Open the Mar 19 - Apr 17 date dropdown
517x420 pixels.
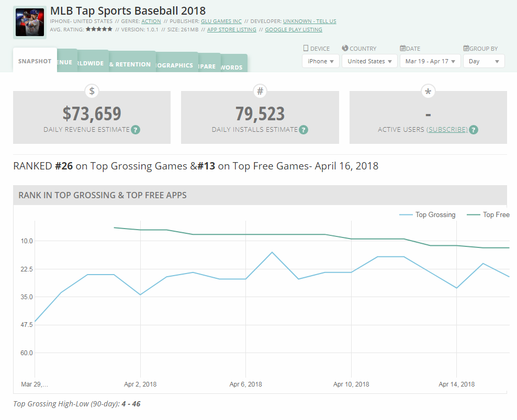430,61
